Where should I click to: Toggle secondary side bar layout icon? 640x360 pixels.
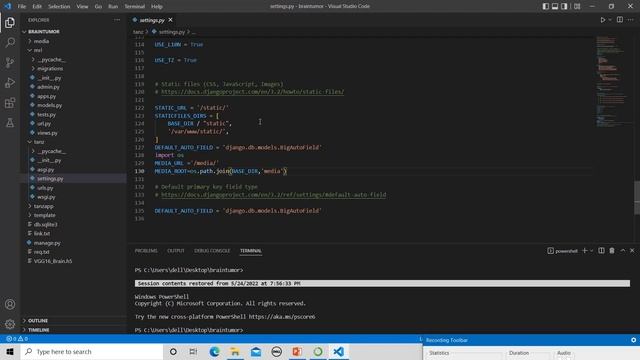(x=564, y=6)
